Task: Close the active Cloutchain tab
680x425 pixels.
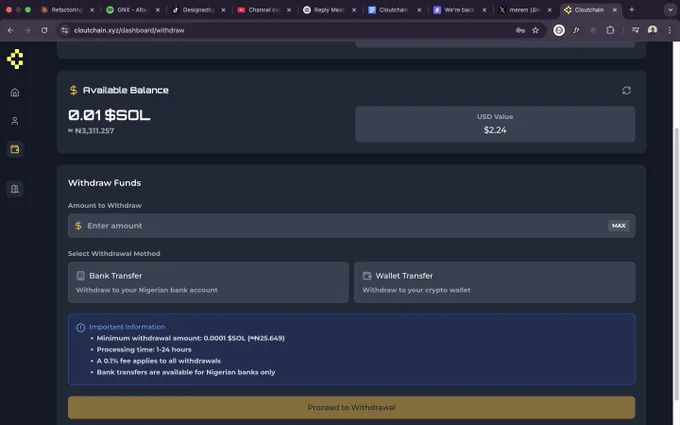Action: (615, 10)
